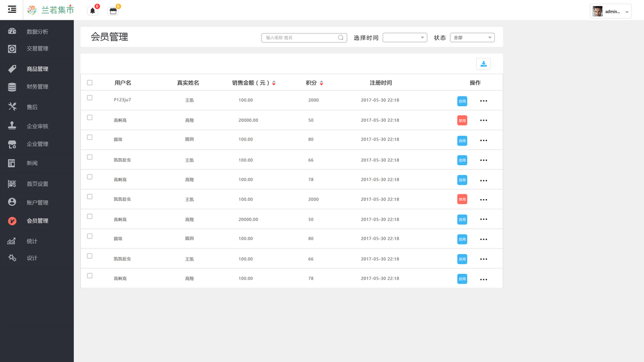Viewport: 644px width, 362px height.
Task: Open more options for P123ju7 row
Action: [x=483, y=101]
